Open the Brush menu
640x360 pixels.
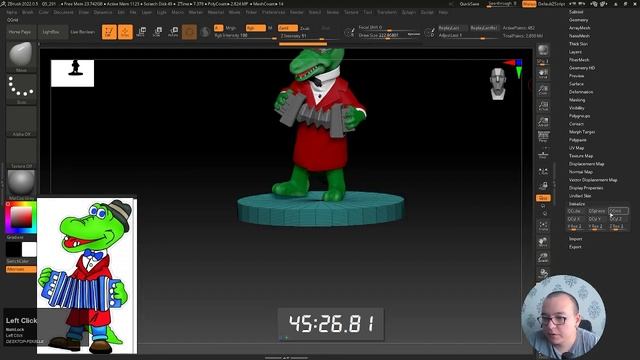pos(28,12)
